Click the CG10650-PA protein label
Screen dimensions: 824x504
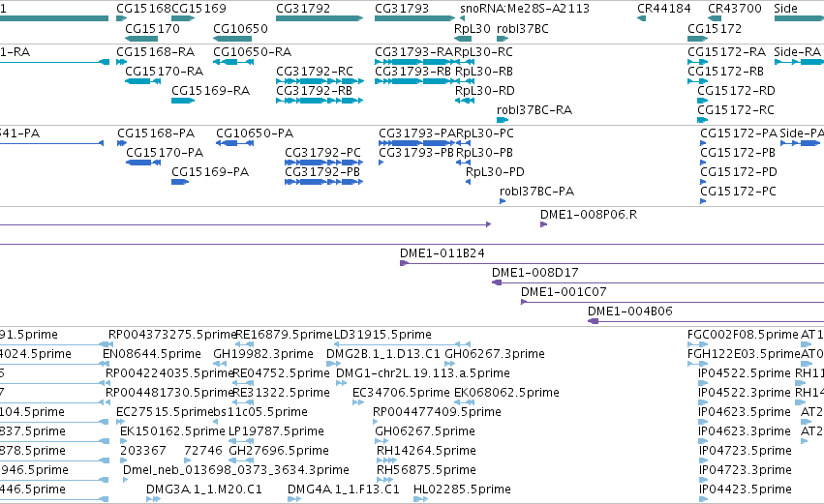tap(255, 133)
